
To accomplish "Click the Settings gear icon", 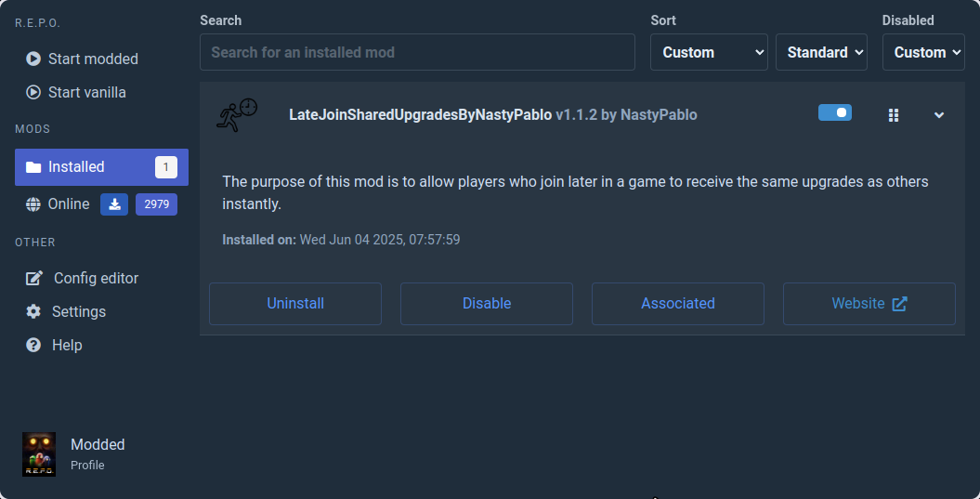I will point(33,311).
